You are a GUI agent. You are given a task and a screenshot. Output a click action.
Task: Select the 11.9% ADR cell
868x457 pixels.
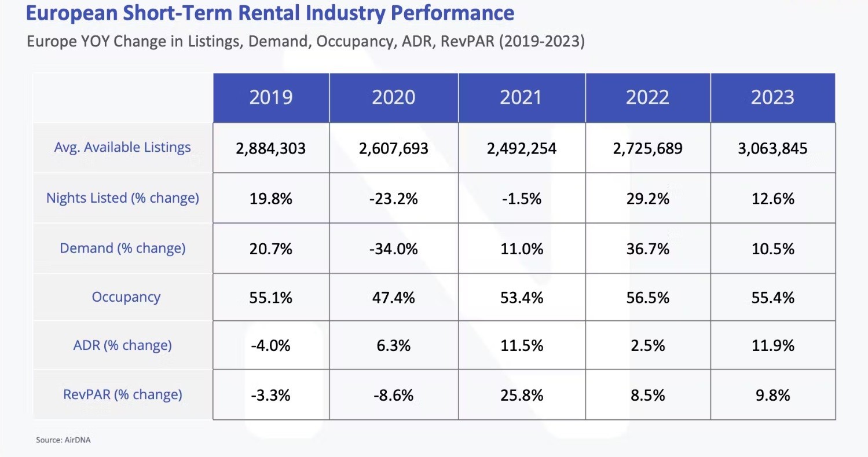pyautogui.click(x=772, y=346)
